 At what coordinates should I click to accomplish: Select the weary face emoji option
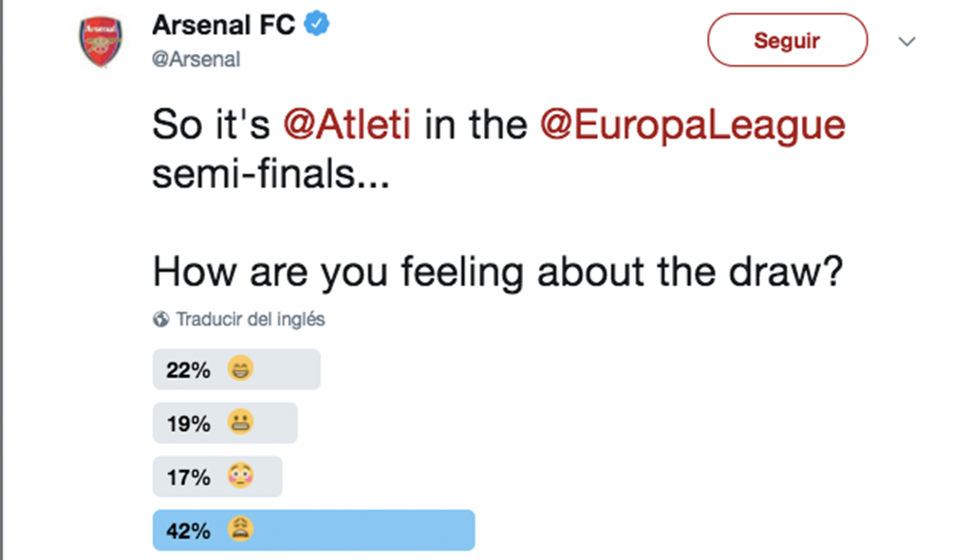click(x=241, y=531)
